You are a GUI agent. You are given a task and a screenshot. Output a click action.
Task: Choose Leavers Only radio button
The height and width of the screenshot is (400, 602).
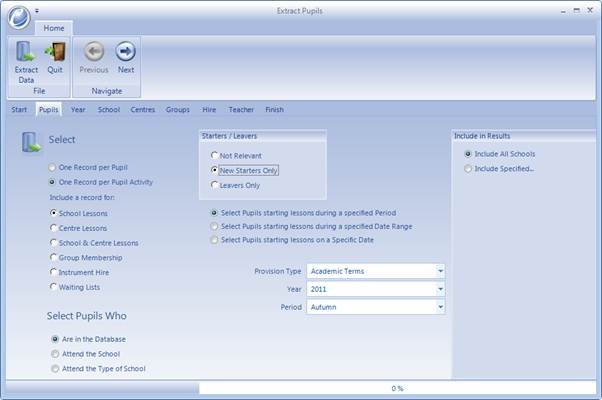point(235,185)
